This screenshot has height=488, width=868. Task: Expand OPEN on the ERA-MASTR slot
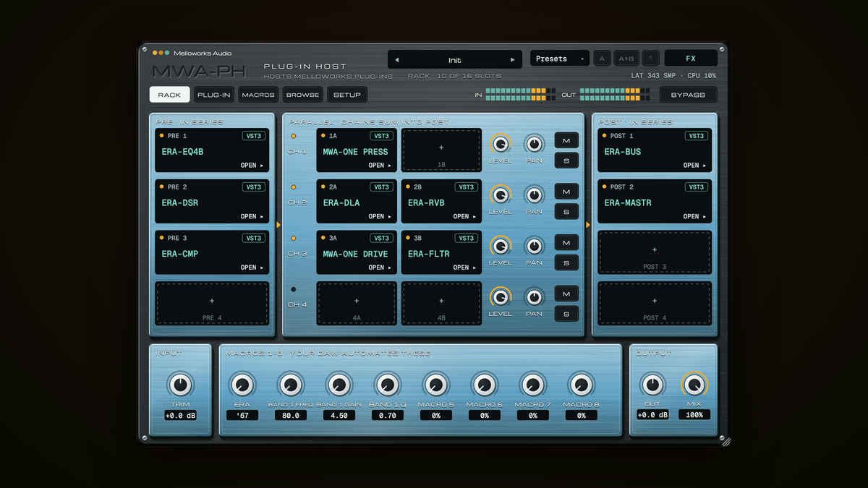[x=695, y=216]
